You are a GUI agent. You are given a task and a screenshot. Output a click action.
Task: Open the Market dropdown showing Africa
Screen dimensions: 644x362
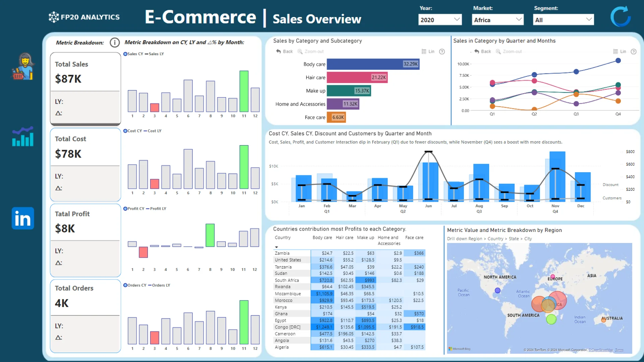point(497,20)
